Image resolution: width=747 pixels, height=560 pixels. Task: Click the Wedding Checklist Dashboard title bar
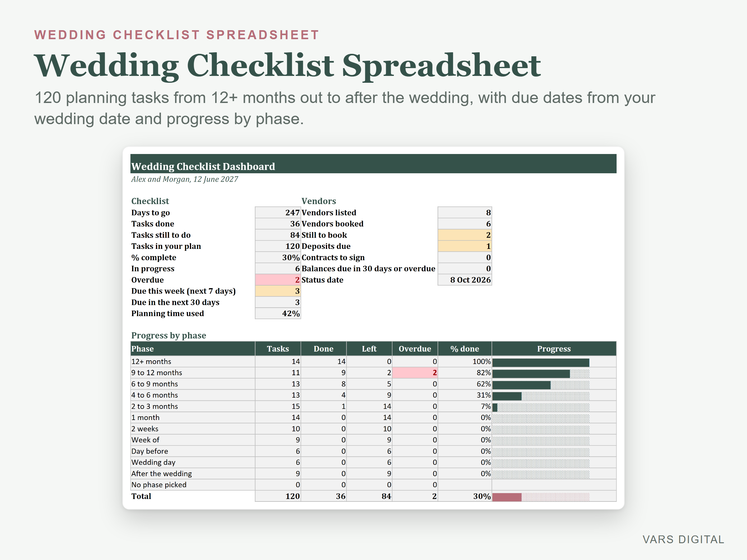click(373, 164)
